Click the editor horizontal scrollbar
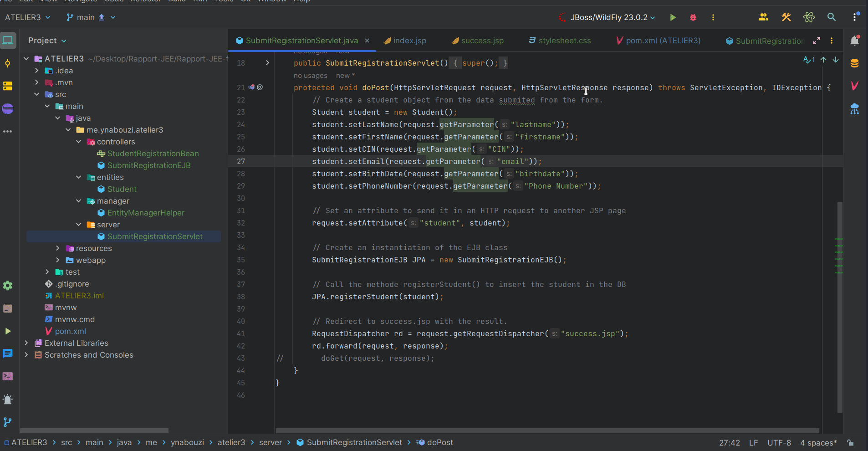 (546, 430)
